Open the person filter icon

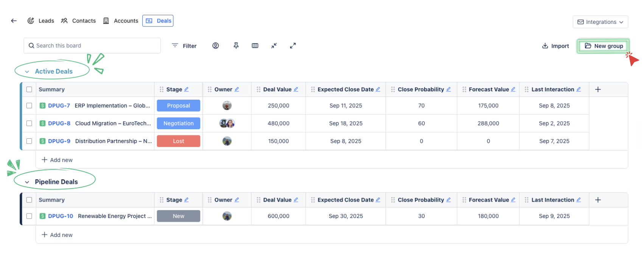215,45
